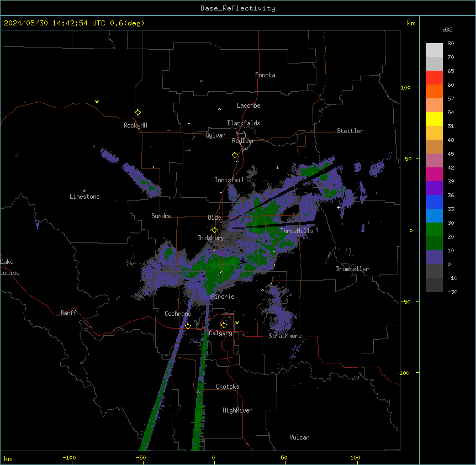This screenshot has height=465, width=476.
Task: Click the Calgary city label
Action: (220, 333)
